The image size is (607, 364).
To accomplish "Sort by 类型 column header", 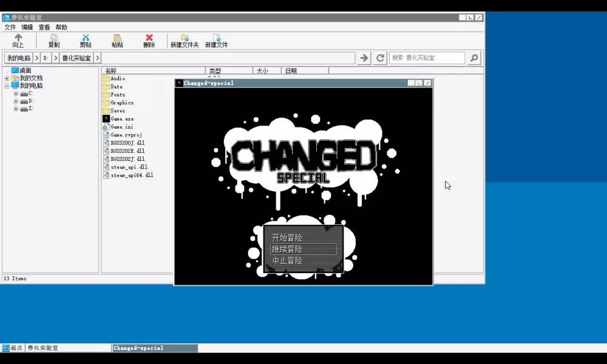I will pos(229,71).
